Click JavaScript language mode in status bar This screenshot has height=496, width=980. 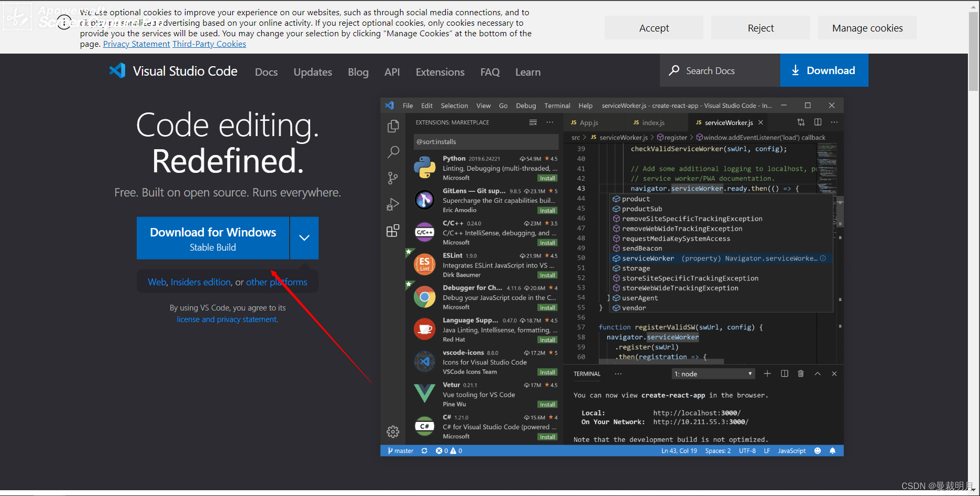(x=791, y=451)
